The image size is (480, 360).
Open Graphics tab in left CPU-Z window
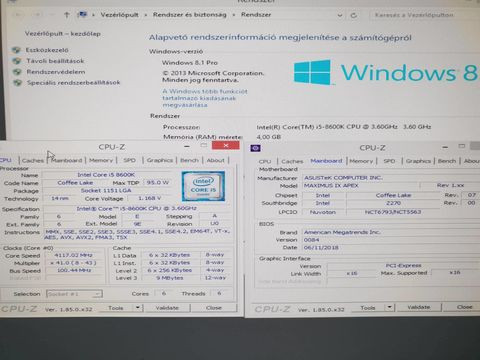[160, 160]
